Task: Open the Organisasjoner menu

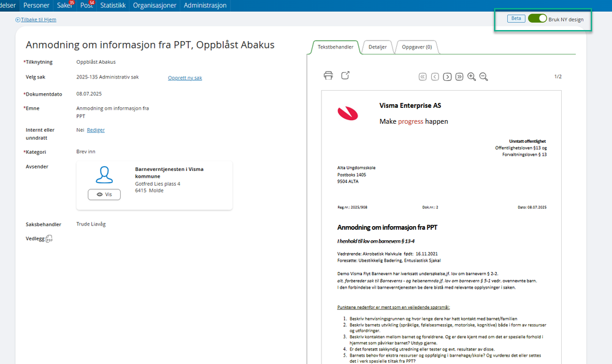Action: click(x=155, y=6)
